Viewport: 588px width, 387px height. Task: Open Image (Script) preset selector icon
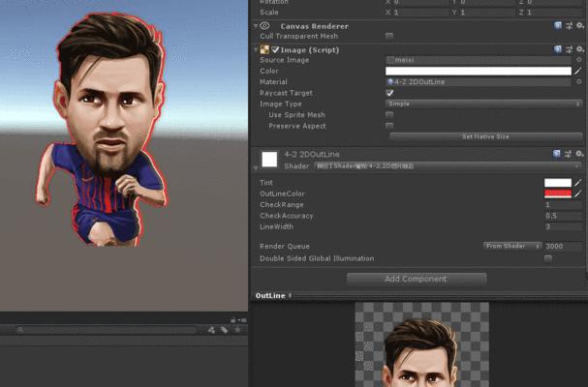[569, 49]
